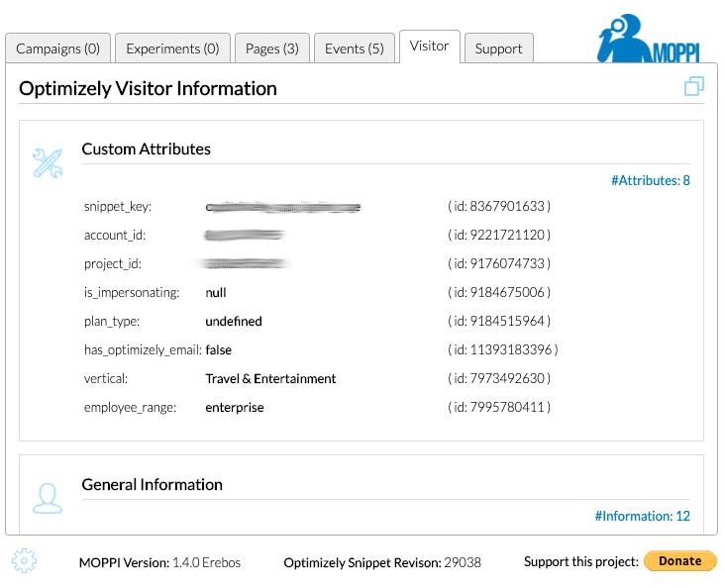The width and height of the screenshot is (725, 588).
Task: Select the enterprise value
Action: click(x=235, y=407)
